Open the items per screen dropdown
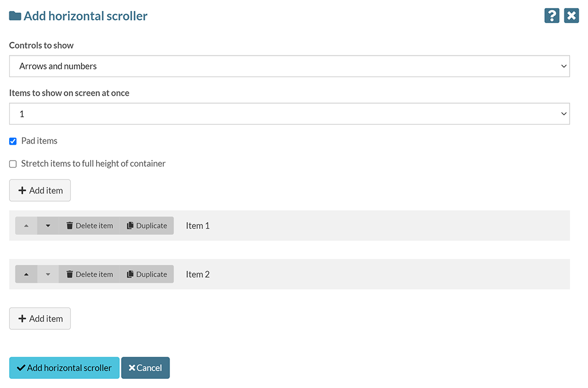Image resolution: width=588 pixels, height=388 pixels. click(x=289, y=113)
